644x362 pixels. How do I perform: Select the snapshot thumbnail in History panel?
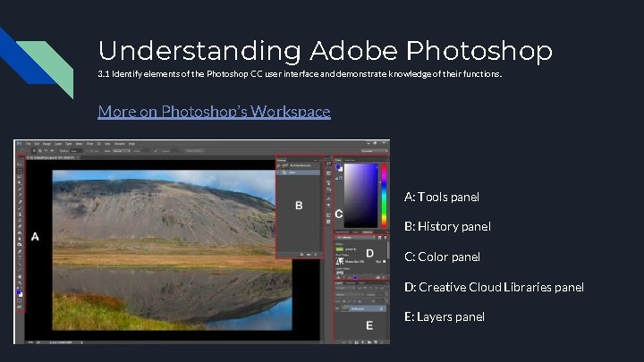284,165
